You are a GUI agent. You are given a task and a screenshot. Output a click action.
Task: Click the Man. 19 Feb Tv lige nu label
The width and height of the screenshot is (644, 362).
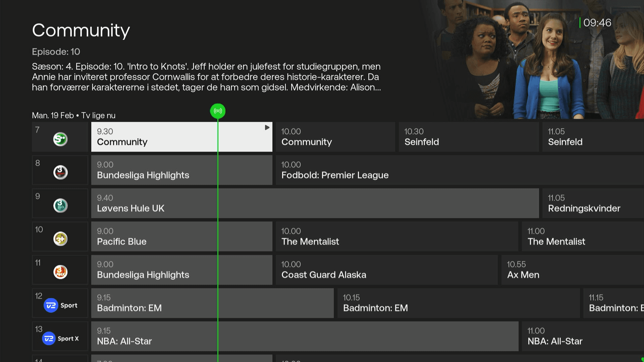[x=73, y=115]
